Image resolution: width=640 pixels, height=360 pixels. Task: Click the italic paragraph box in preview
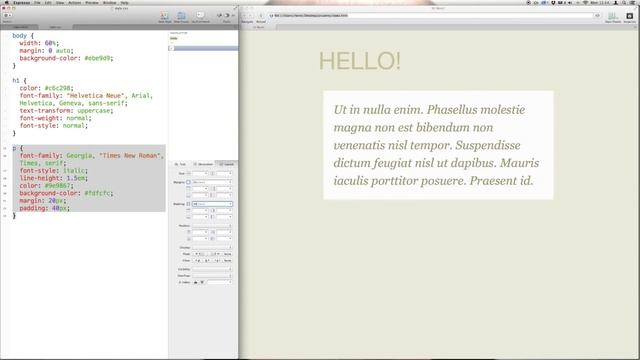point(438,145)
